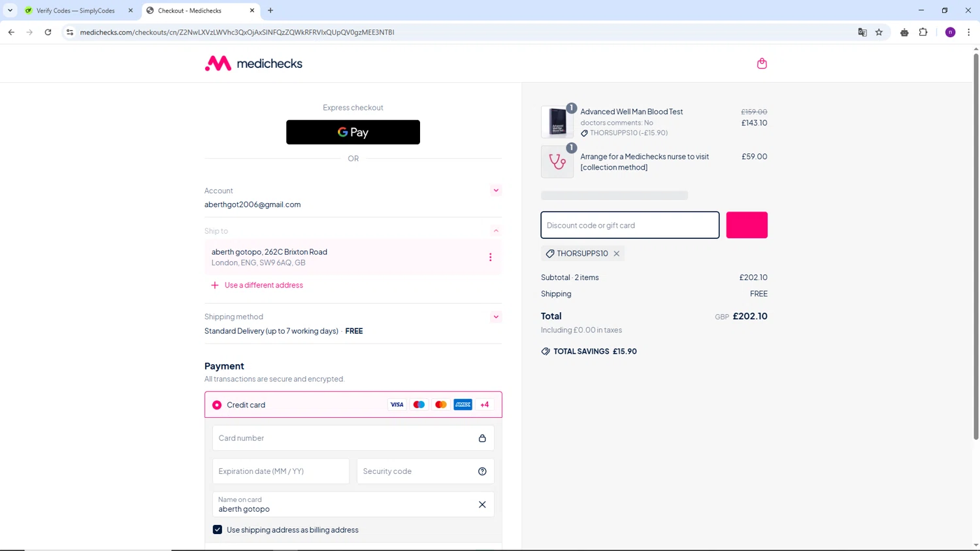Open the address options three-dot menu
980x551 pixels.
(x=491, y=257)
